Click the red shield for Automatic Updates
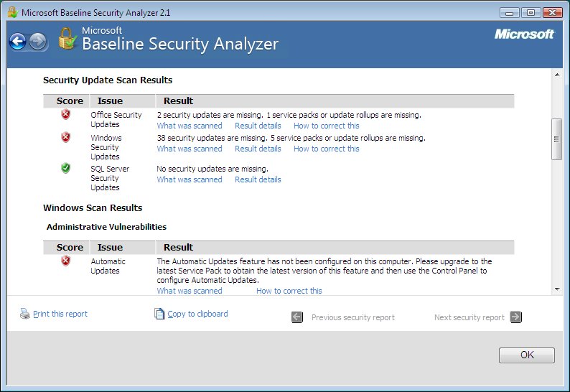The width and height of the screenshot is (570, 392). tap(65, 261)
